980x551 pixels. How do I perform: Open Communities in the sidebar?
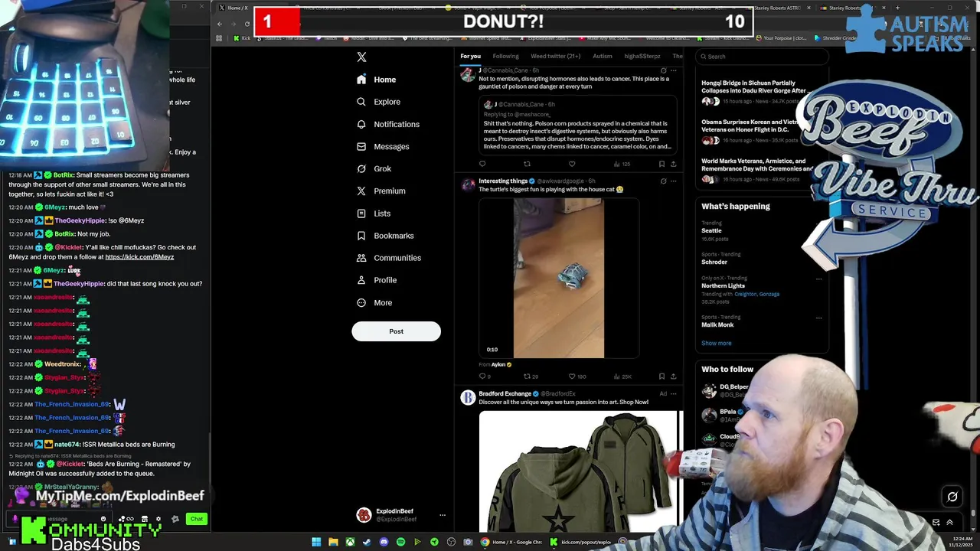tap(389, 258)
